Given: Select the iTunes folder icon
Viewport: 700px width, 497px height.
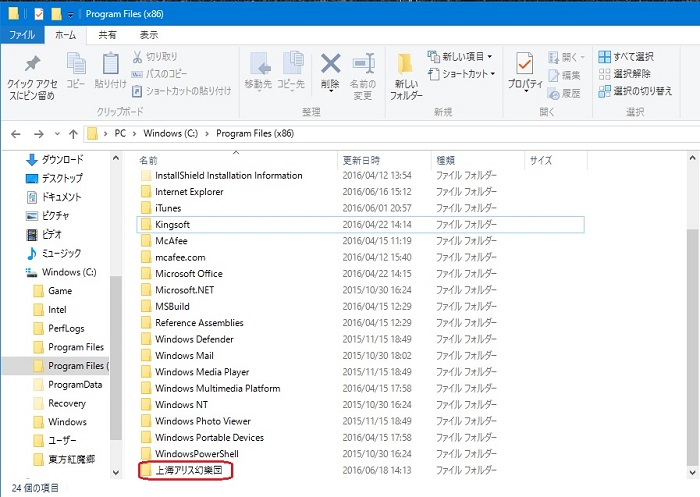Looking at the screenshot, I should [x=146, y=208].
